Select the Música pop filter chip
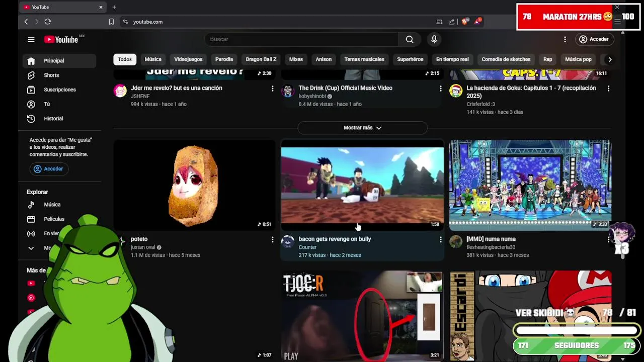Image resolution: width=644 pixels, height=362 pixels. tap(578, 59)
